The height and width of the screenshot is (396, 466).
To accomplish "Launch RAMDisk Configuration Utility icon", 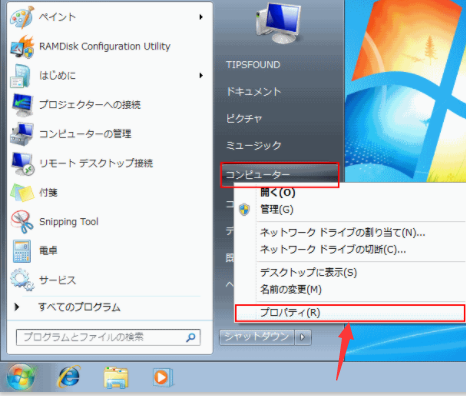I will click(22, 46).
